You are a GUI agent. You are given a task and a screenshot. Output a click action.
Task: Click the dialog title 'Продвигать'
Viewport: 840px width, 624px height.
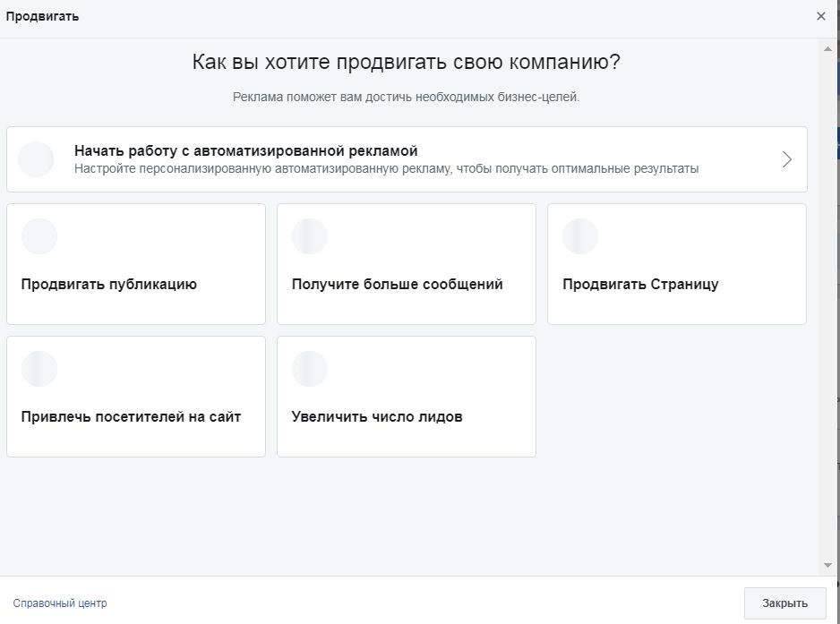tap(42, 17)
